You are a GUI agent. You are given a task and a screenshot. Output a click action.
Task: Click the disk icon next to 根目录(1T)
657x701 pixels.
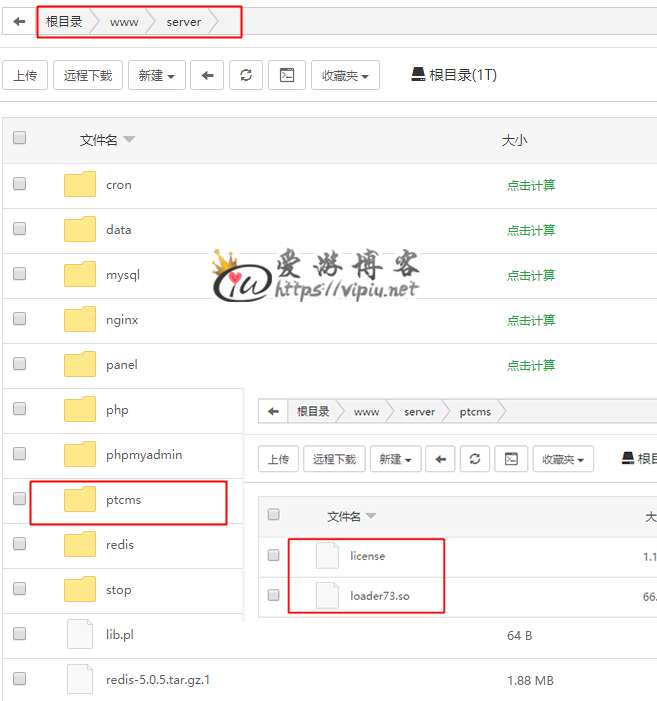click(418, 74)
